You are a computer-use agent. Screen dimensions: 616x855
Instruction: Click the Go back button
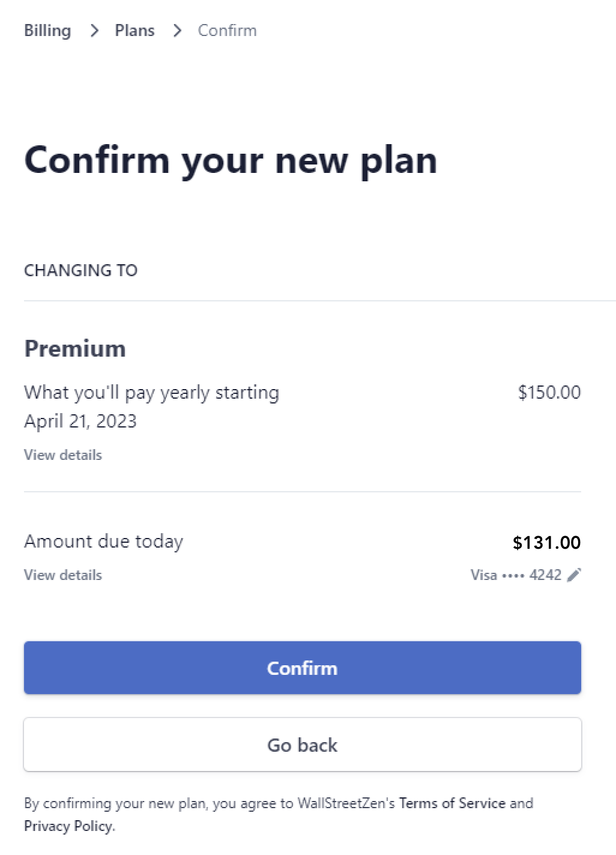click(303, 745)
